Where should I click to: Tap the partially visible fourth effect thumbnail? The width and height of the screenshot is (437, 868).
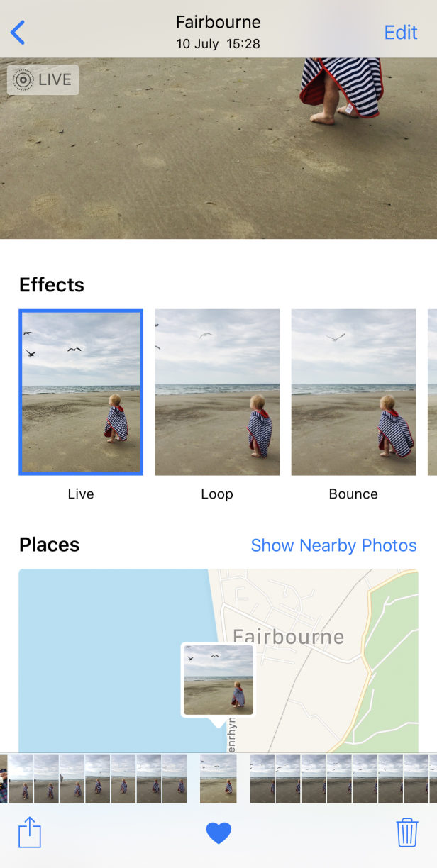[433, 391]
